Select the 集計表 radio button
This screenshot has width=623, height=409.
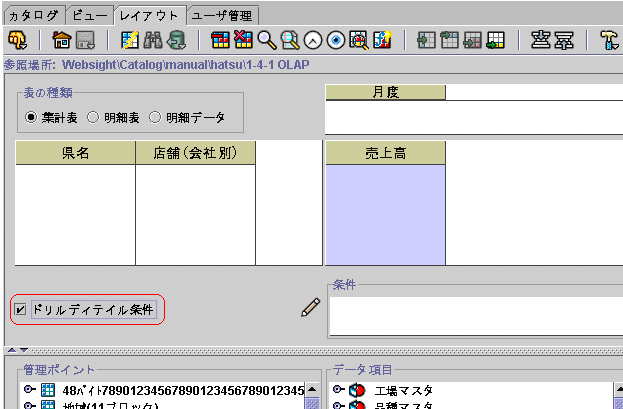[31, 117]
